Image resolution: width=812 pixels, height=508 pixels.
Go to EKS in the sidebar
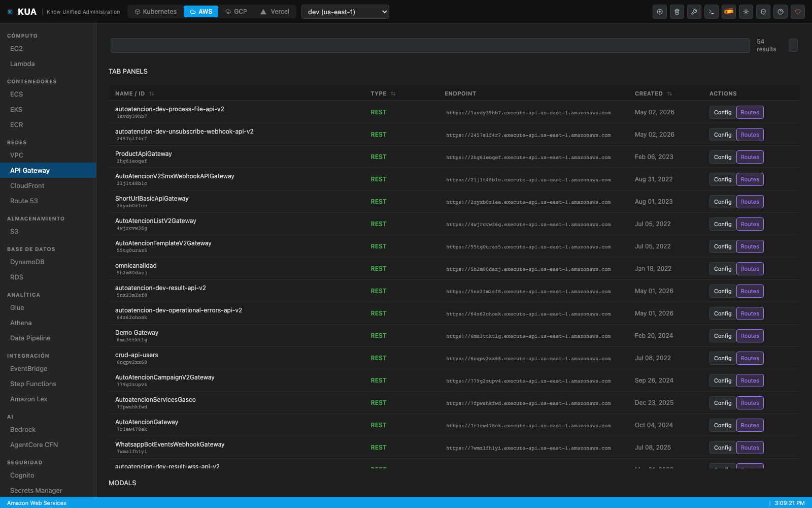[x=48, y=110]
